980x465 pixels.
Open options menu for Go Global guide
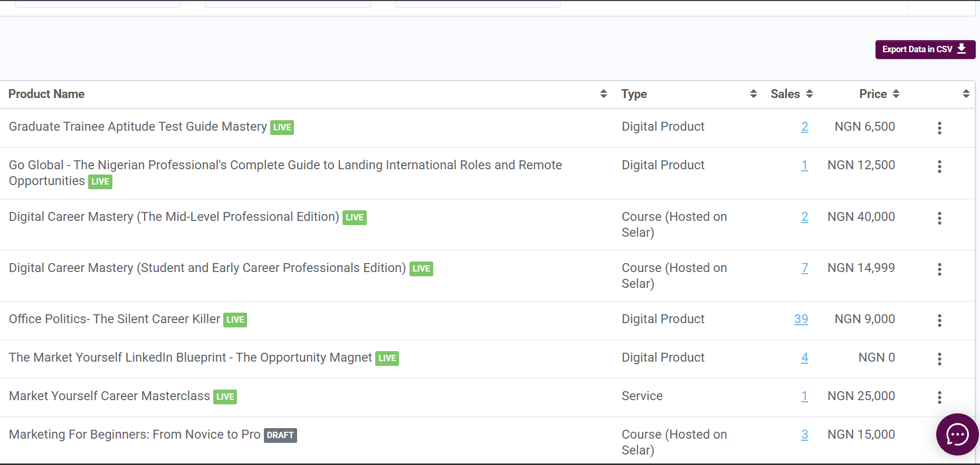939,167
